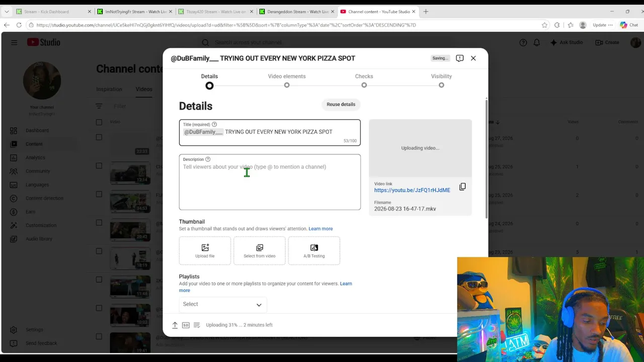The height and width of the screenshot is (362, 644).
Task: Bookmark this page with the star icon
Action: tap(544, 25)
